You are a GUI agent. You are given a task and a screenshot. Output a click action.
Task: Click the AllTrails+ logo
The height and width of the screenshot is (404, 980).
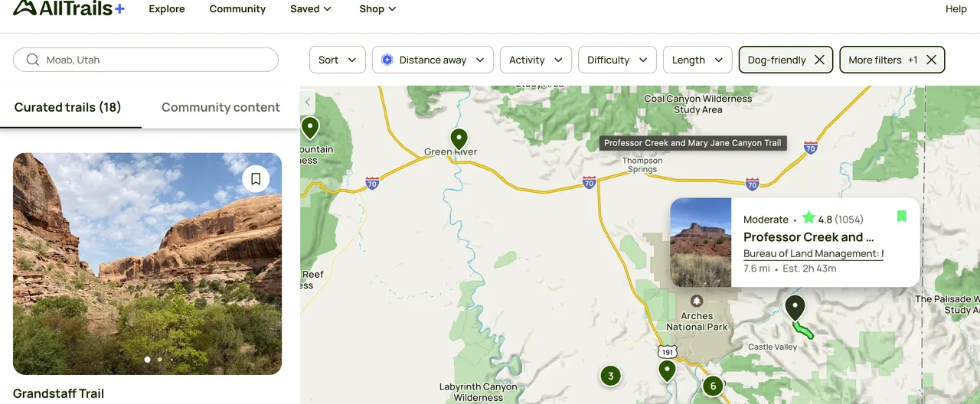click(69, 8)
